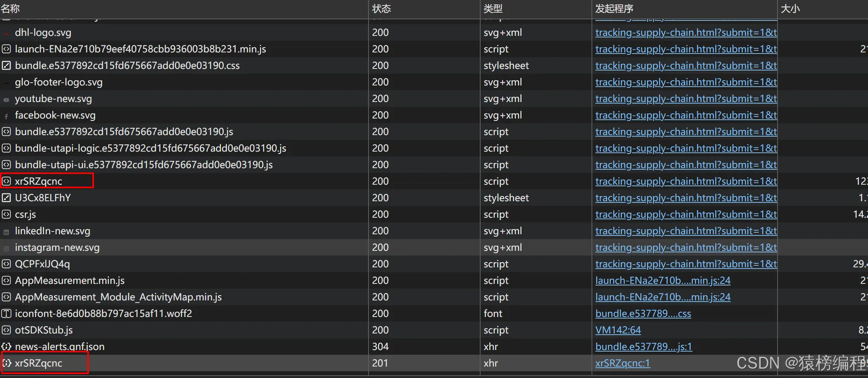
Task: Open initiator link launch-ENa2e710b for AppMeasurement.min.js
Action: click(x=663, y=280)
